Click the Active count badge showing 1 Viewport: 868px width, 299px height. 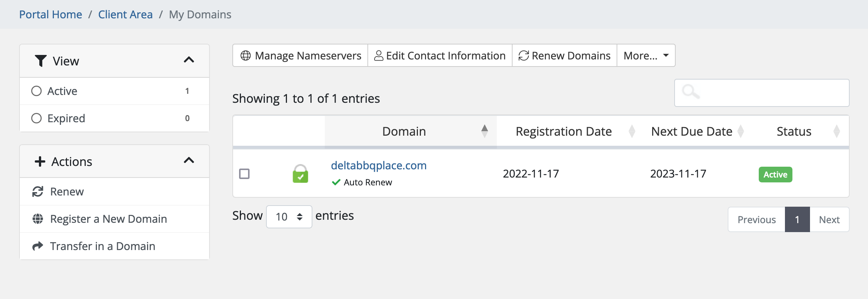click(187, 91)
